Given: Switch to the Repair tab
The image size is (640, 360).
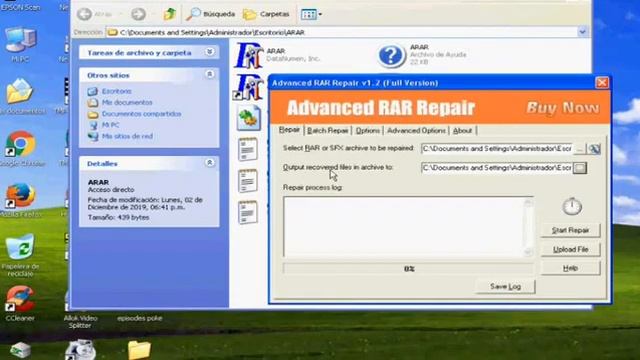Looking at the screenshot, I should tap(289, 130).
